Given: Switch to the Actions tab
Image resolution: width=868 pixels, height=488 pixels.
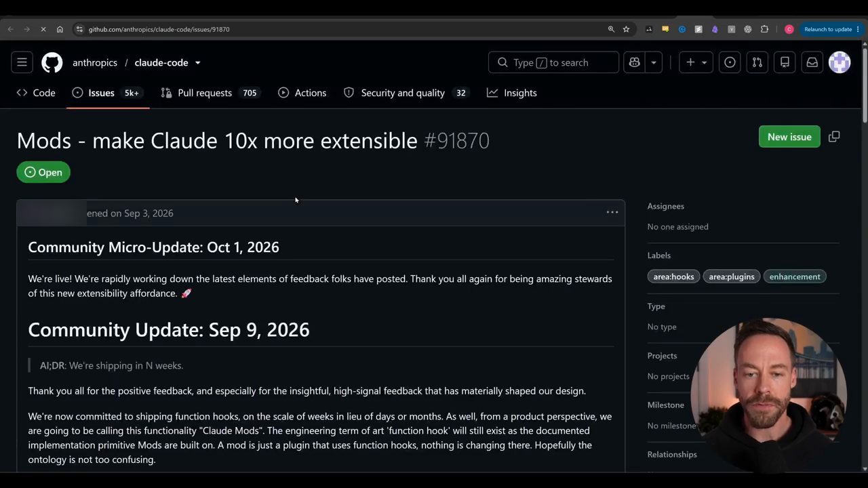Looking at the screenshot, I should (x=302, y=93).
